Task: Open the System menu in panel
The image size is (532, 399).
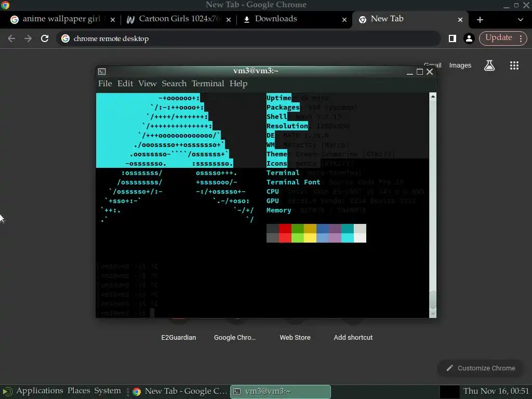Action: 107,391
